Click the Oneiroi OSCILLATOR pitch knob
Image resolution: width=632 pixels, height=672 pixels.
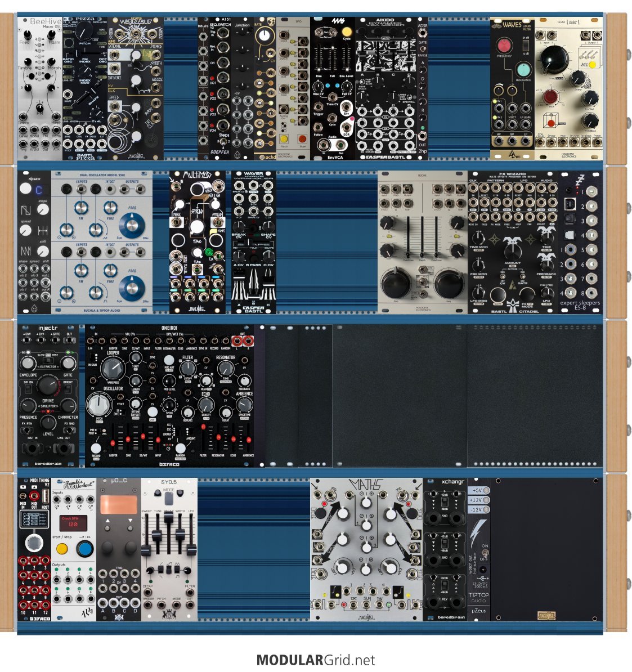[x=99, y=405]
